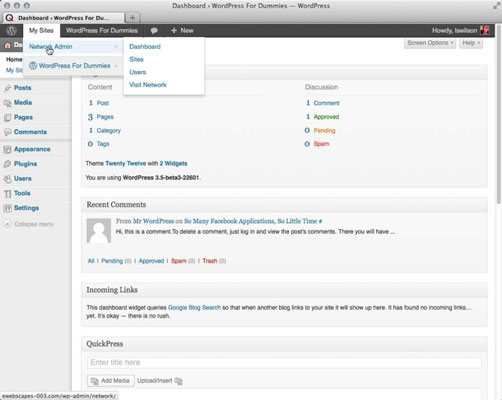Open the Twenty Twelve theme link
Screen dimensions: 502x400
coord(126,163)
